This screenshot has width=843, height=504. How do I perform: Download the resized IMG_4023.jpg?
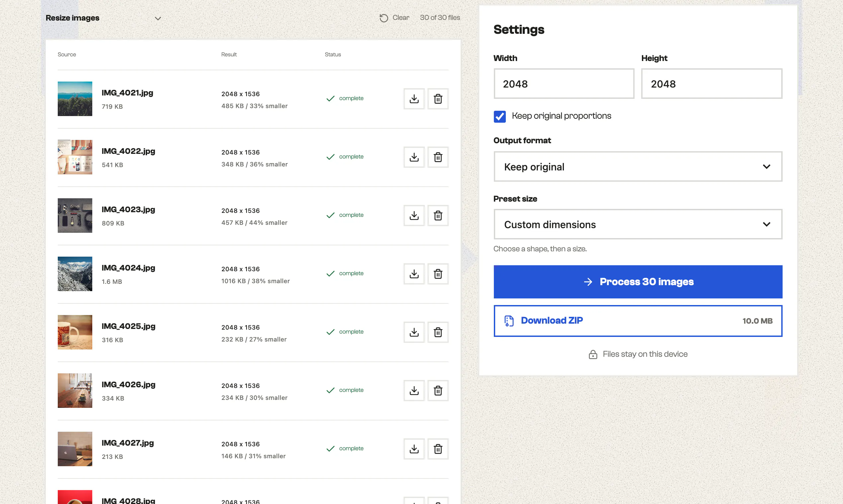414,216
